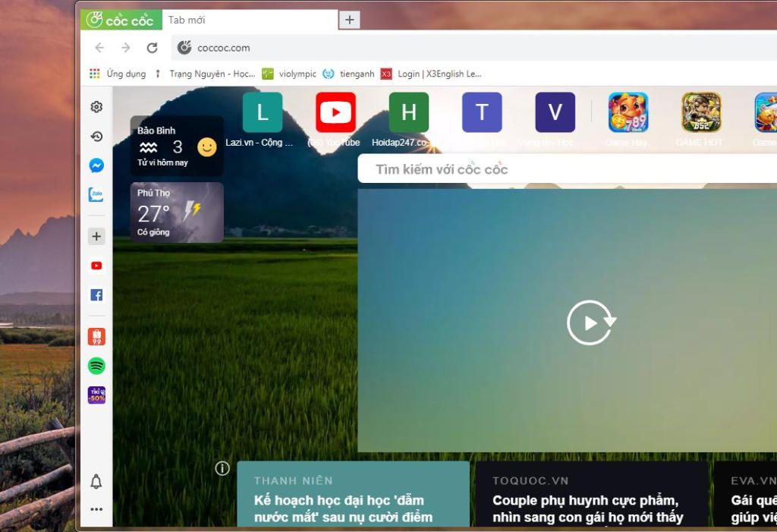Image resolution: width=777 pixels, height=532 pixels.
Task: Go back to previous page
Action: pyautogui.click(x=99, y=48)
